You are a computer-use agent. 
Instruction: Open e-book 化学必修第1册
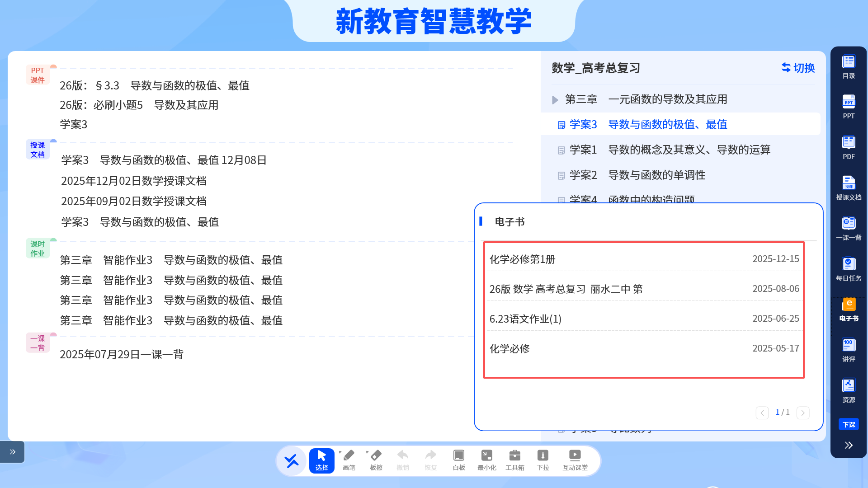click(522, 259)
